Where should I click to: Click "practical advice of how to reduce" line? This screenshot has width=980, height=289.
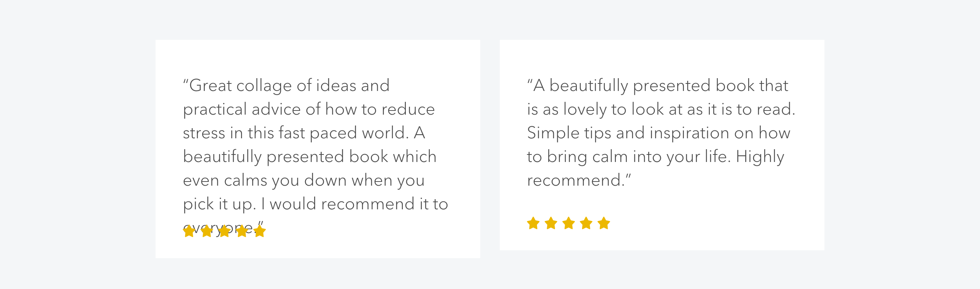coord(309,109)
